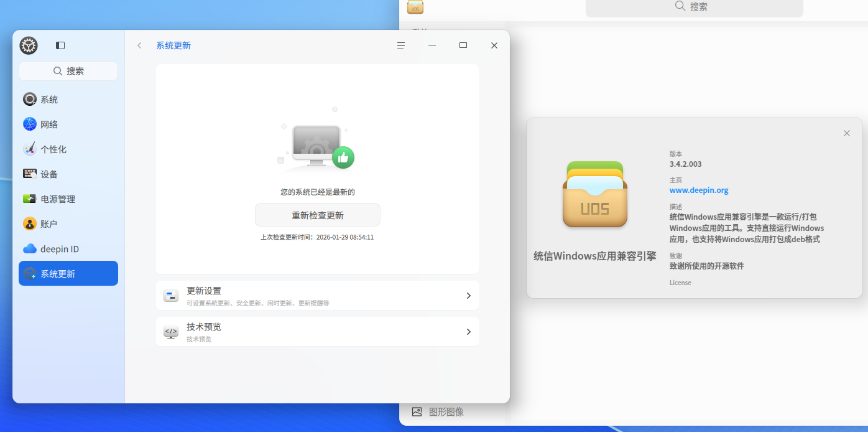Select 账户 in the sidebar

[68, 223]
